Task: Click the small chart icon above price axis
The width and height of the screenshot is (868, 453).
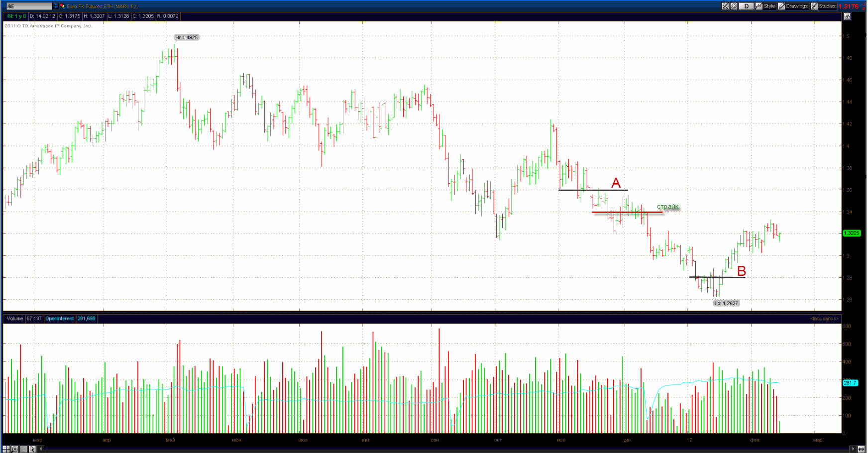Action: (x=847, y=16)
